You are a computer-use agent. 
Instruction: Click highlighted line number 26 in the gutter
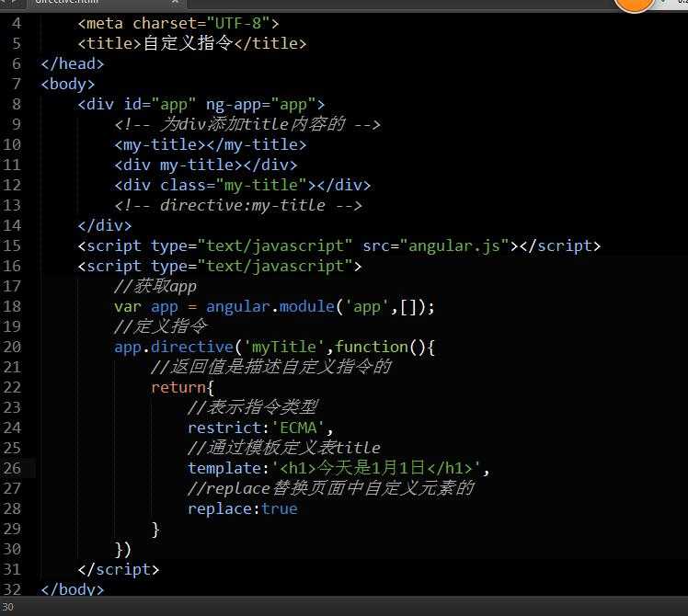12,468
